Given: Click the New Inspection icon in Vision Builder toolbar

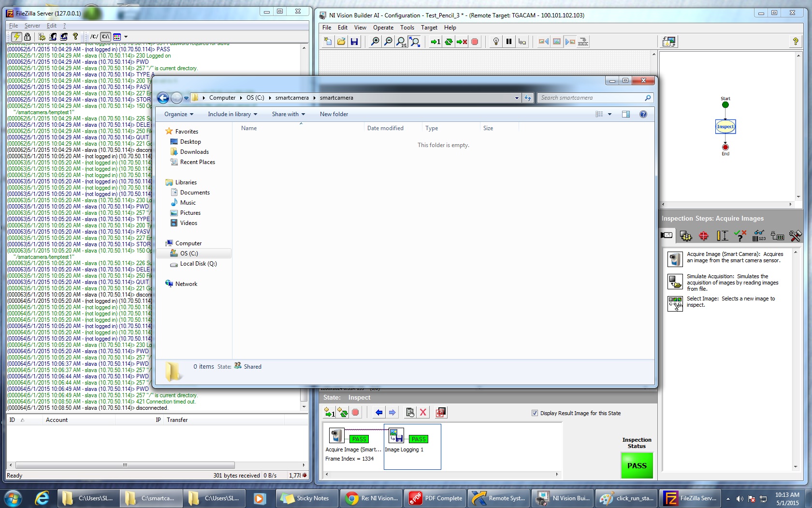Looking at the screenshot, I should 328,42.
